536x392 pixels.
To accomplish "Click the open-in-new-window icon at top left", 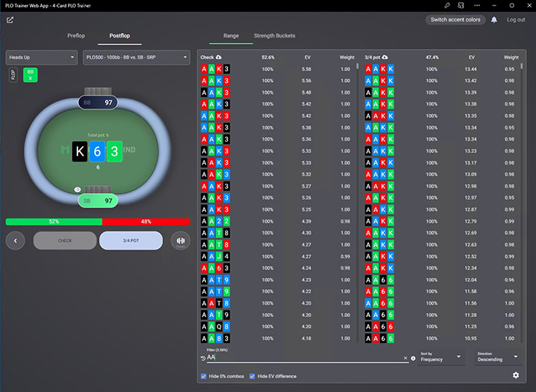I will point(10,20).
